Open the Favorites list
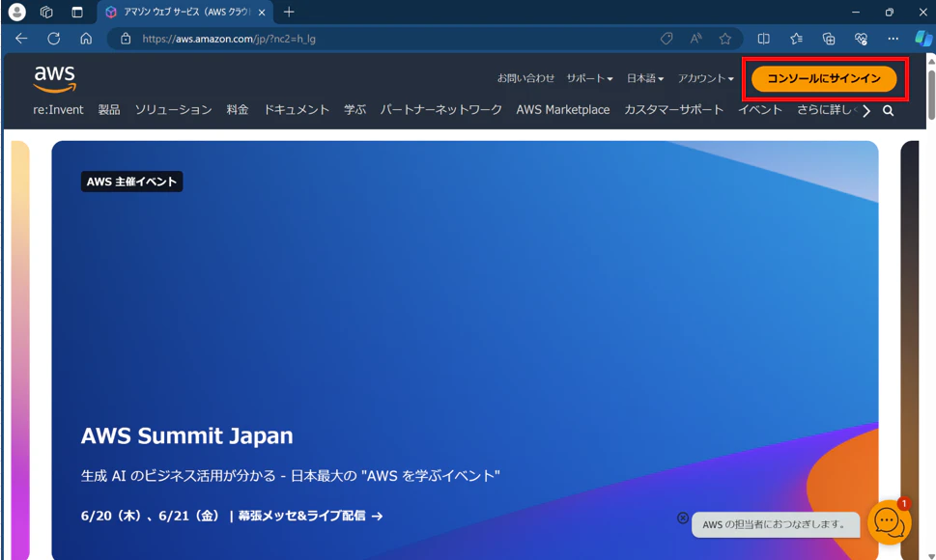This screenshot has height=560, width=936. click(796, 39)
